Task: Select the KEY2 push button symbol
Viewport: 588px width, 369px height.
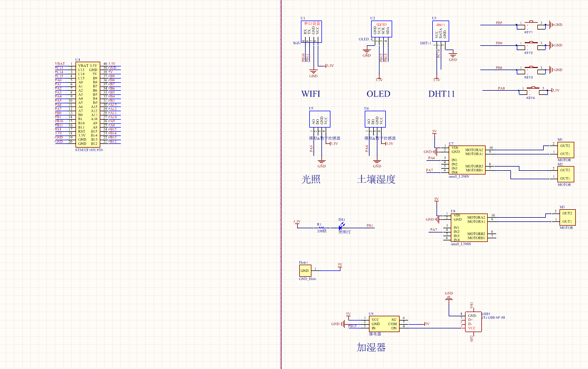Action: coord(531,46)
